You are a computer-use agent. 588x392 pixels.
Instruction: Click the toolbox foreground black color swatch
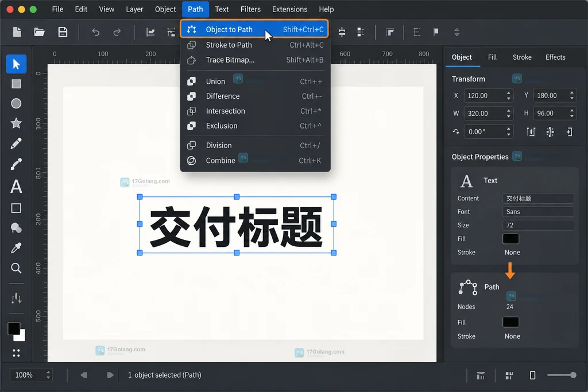(x=14, y=329)
